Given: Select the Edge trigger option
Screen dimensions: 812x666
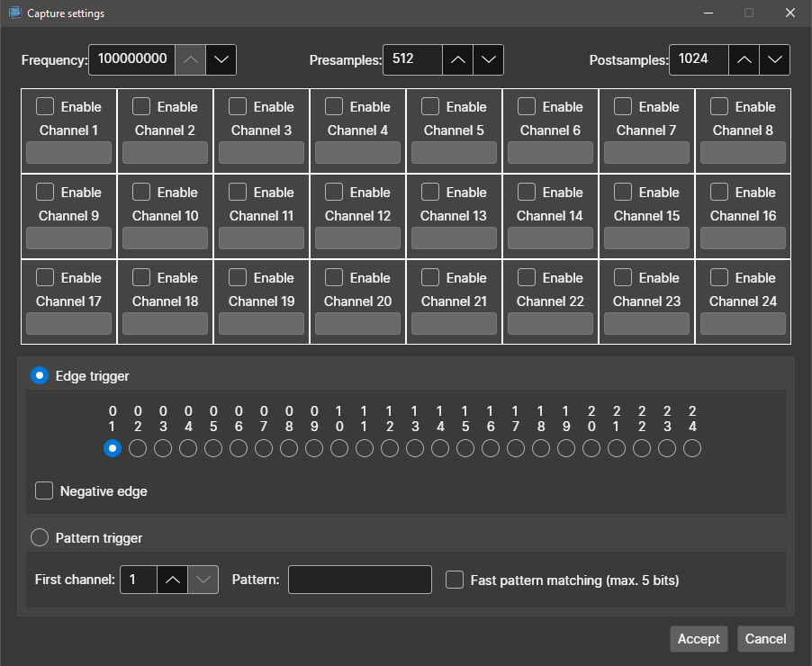Looking at the screenshot, I should 40,375.
